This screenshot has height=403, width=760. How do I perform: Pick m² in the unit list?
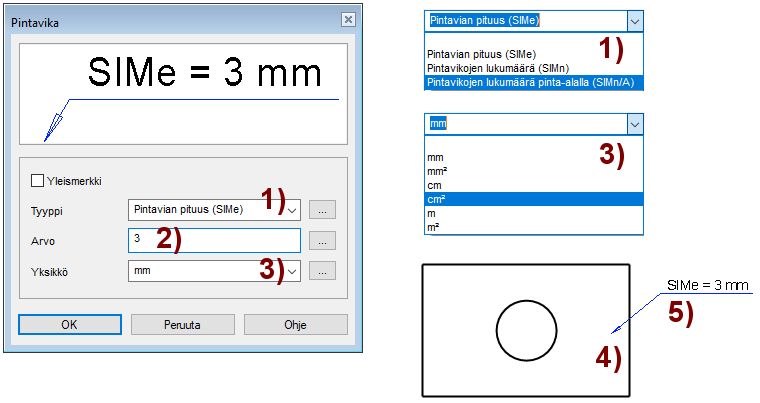tap(434, 227)
